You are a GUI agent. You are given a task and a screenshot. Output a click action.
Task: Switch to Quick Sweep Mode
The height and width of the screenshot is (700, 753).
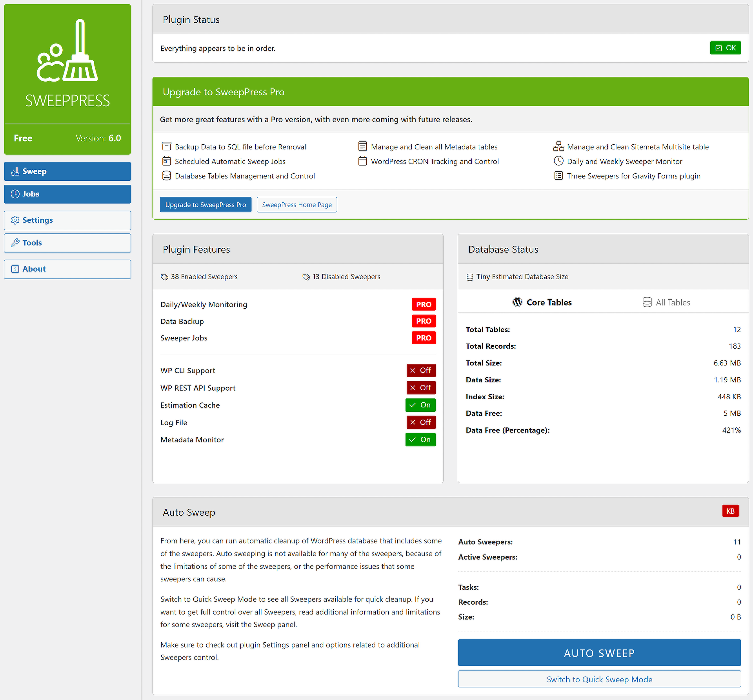pos(599,679)
